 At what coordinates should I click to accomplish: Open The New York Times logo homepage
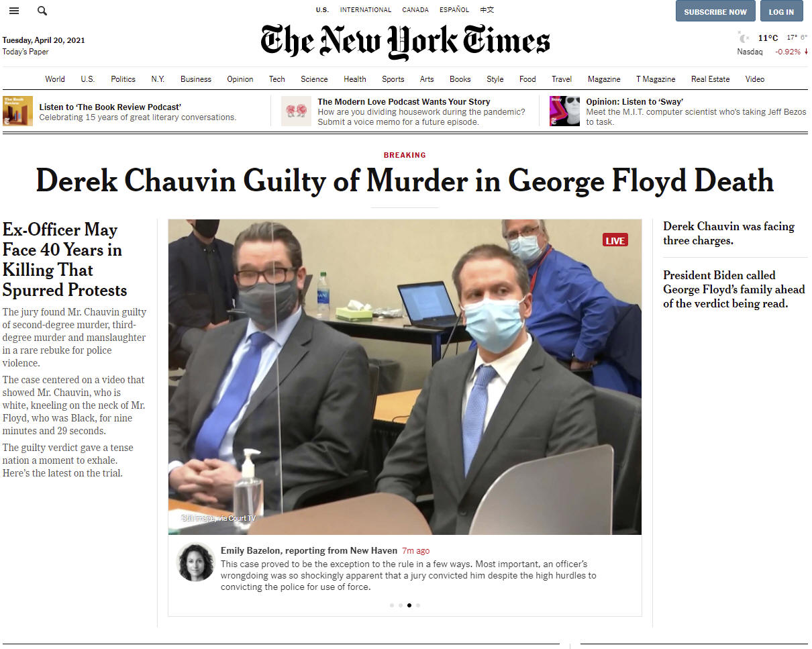(x=405, y=42)
